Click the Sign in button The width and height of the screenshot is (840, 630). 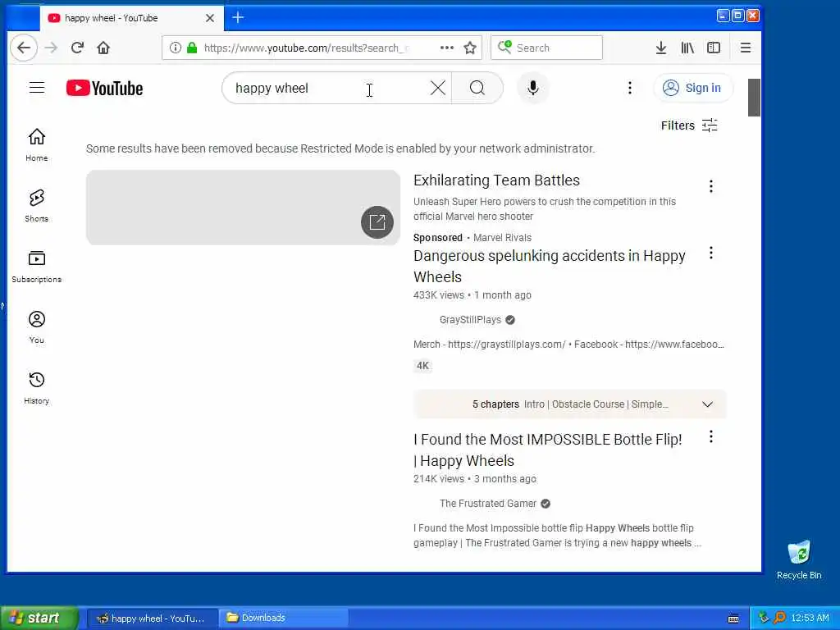click(692, 88)
